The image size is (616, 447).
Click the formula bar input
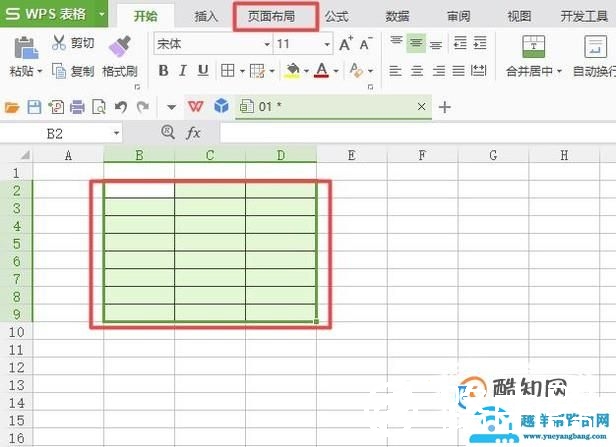[418, 133]
